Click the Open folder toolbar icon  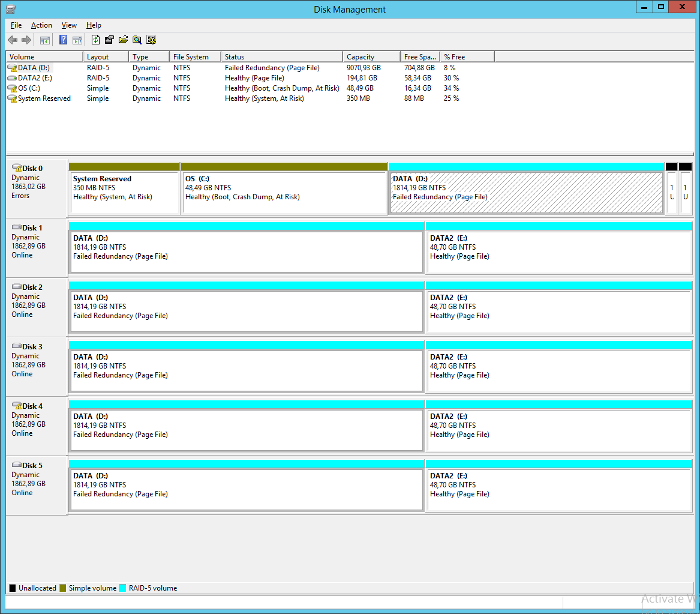click(123, 40)
